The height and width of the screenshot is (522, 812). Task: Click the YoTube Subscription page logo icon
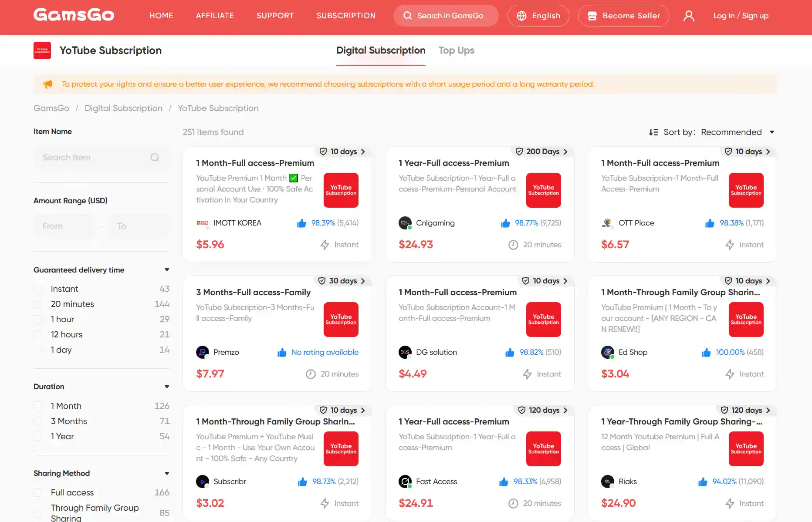coord(42,51)
